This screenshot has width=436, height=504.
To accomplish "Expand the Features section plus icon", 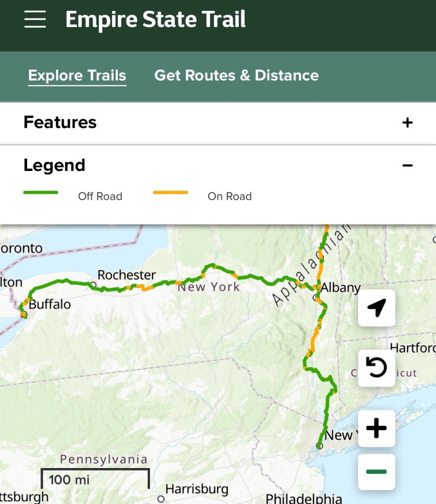I will click(407, 123).
